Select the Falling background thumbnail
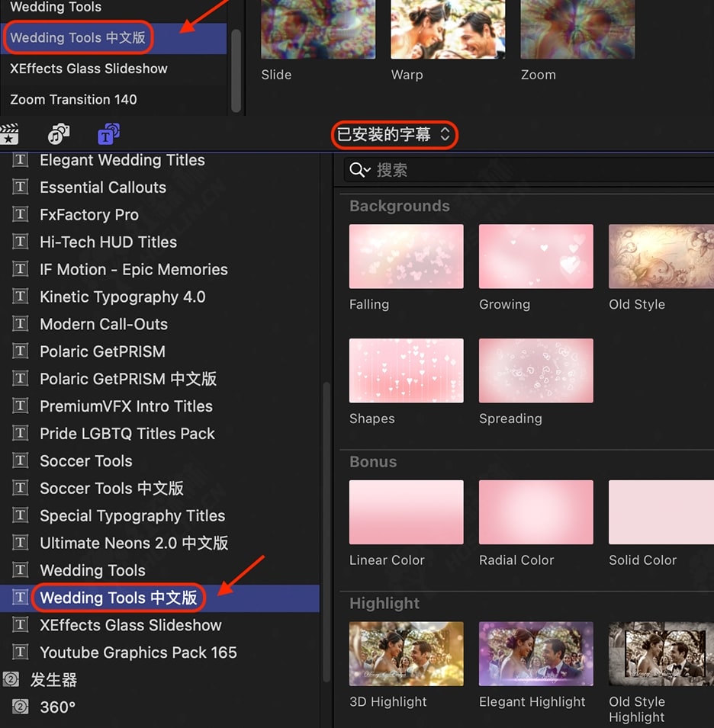Viewport: 714px width, 728px height. (406, 256)
